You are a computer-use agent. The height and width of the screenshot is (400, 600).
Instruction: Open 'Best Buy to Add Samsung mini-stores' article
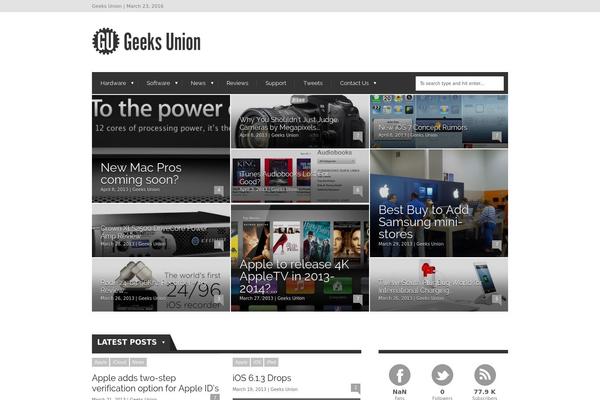(x=423, y=222)
